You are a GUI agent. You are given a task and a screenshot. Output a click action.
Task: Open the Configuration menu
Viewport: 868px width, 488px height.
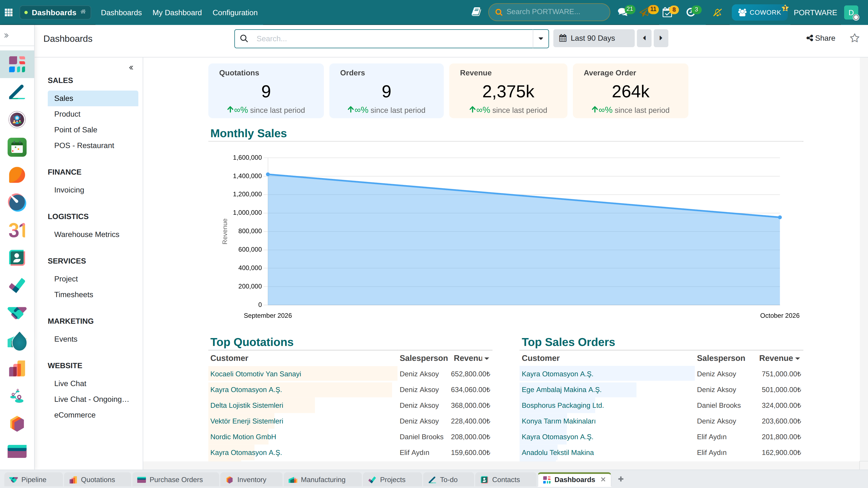pyautogui.click(x=235, y=12)
